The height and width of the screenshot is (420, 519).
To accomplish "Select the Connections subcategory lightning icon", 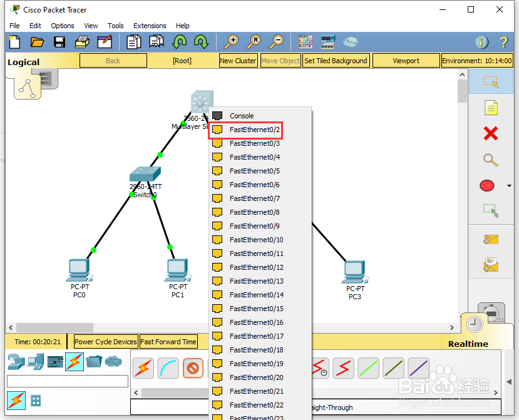I will (x=16, y=401).
